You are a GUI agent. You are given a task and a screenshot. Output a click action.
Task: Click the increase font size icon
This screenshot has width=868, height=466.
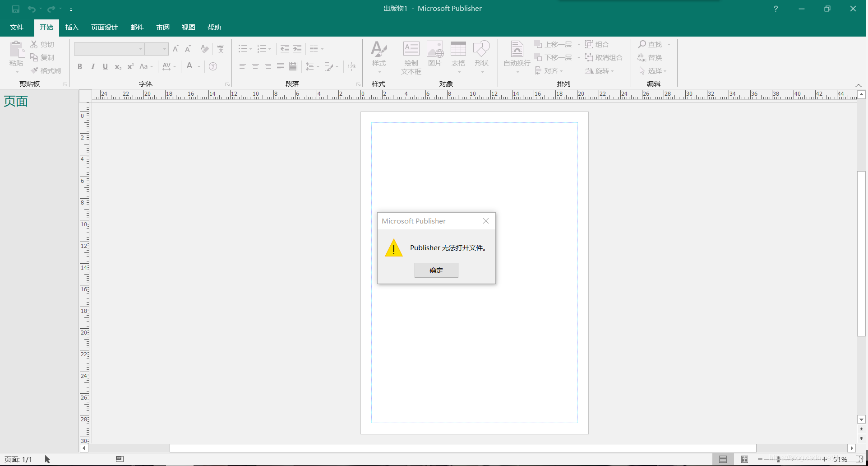pos(176,49)
